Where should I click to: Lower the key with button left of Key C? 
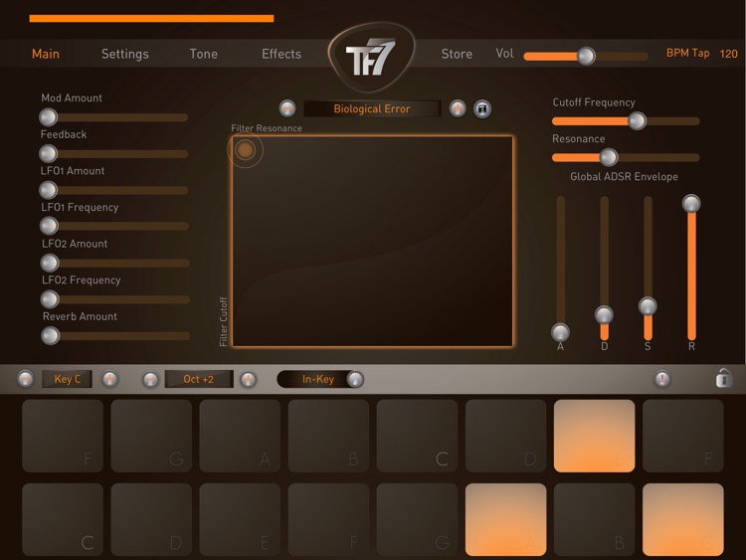point(26,379)
